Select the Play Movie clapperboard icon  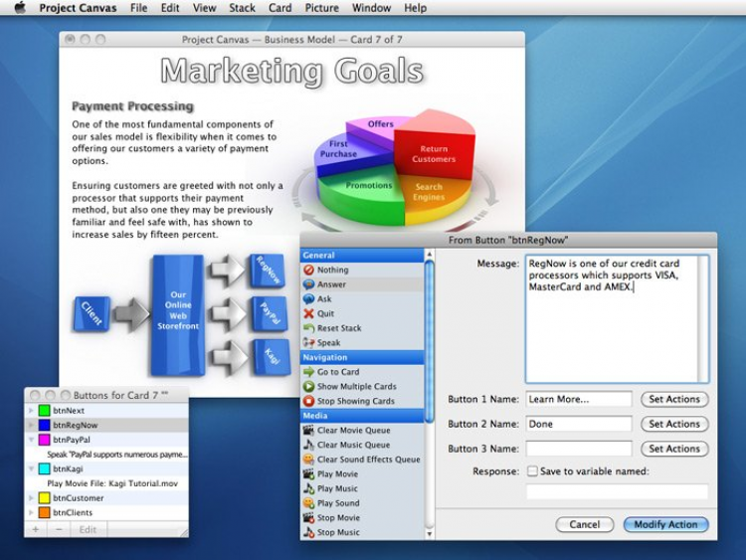coord(308,473)
